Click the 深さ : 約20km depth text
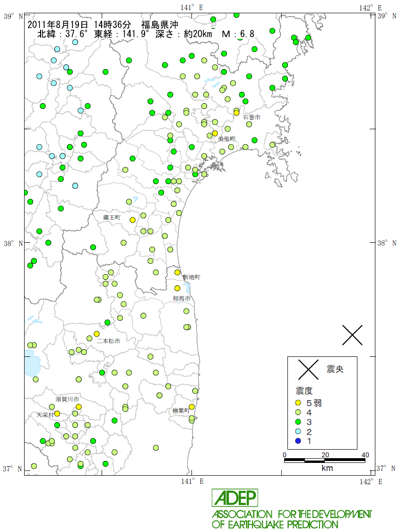The width and height of the screenshot is (399, 532). point(184,34)
